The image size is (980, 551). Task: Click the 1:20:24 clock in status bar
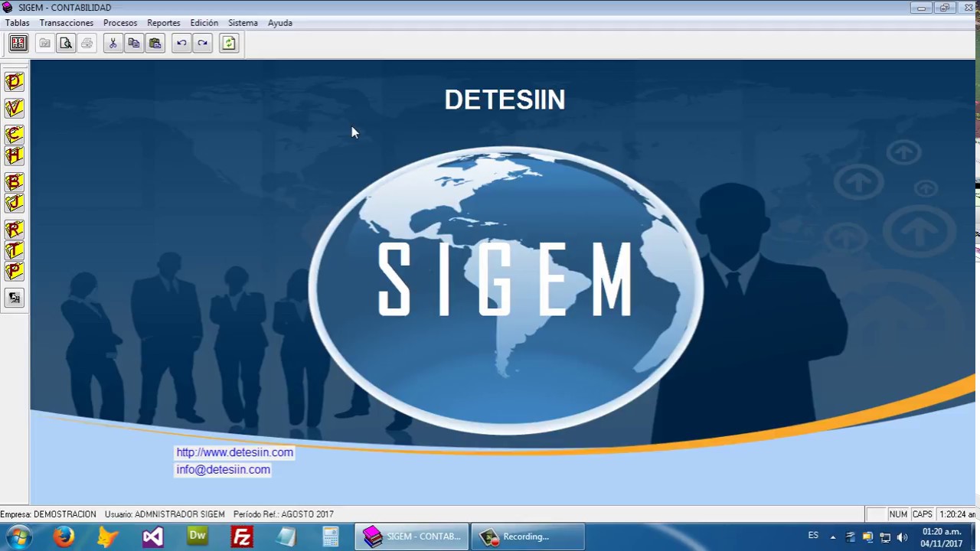click(x=957, y=514)
